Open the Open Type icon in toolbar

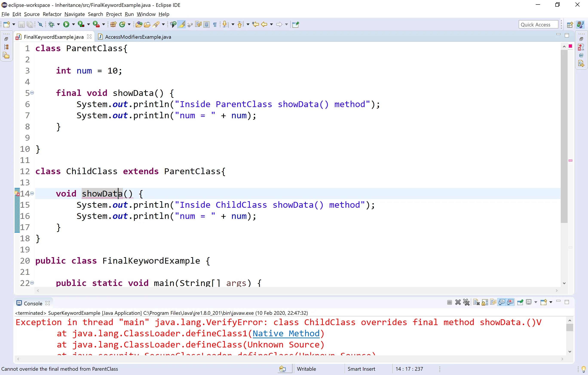(139, 24)
